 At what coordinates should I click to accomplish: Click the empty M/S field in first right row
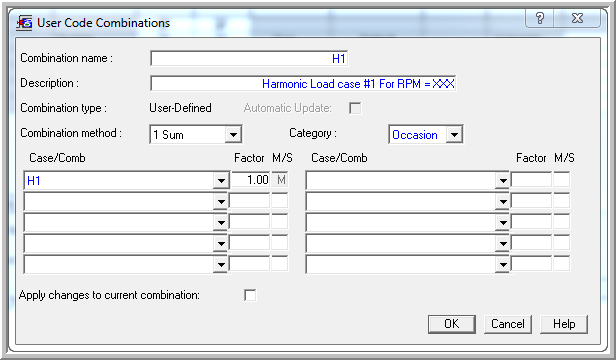(562, 180)
